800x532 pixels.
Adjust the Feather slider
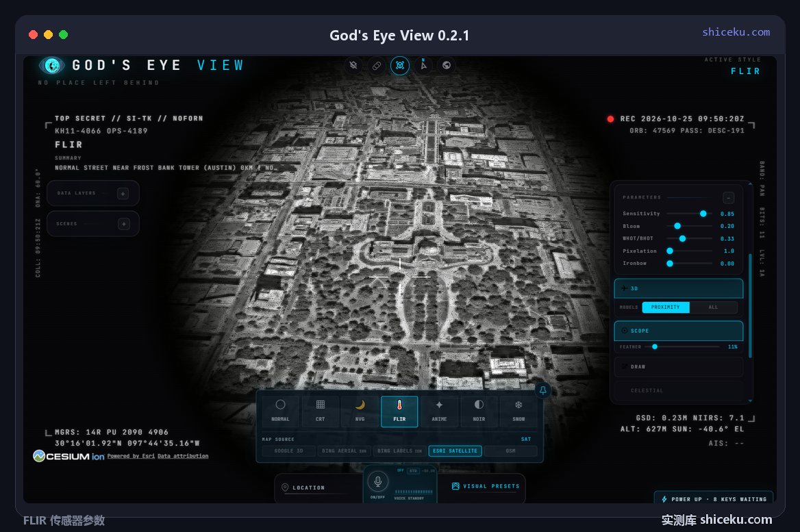click(x=682, y=347)
